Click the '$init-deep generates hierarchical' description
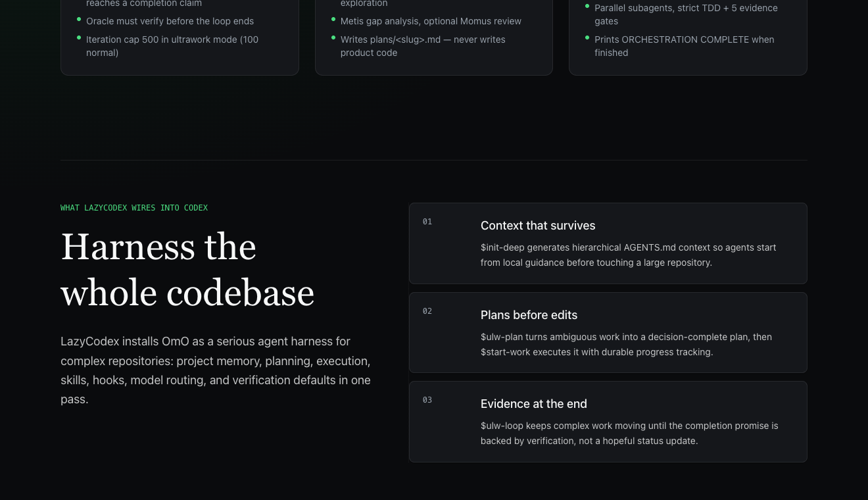 pos(628,255)
